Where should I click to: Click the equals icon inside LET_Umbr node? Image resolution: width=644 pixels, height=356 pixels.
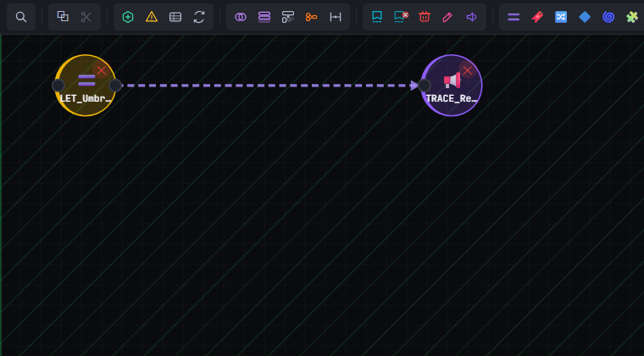[86, 81]
